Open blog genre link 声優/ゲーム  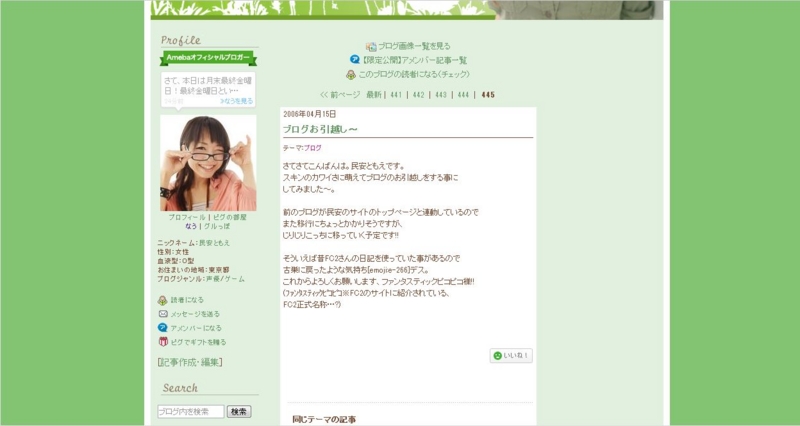click(225, 279)
